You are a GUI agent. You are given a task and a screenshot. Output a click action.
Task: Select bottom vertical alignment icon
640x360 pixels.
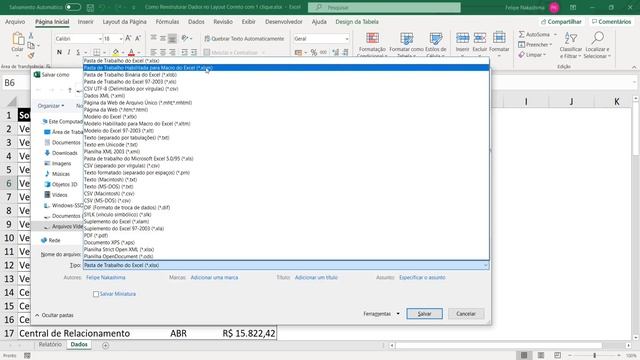[172, 38]
